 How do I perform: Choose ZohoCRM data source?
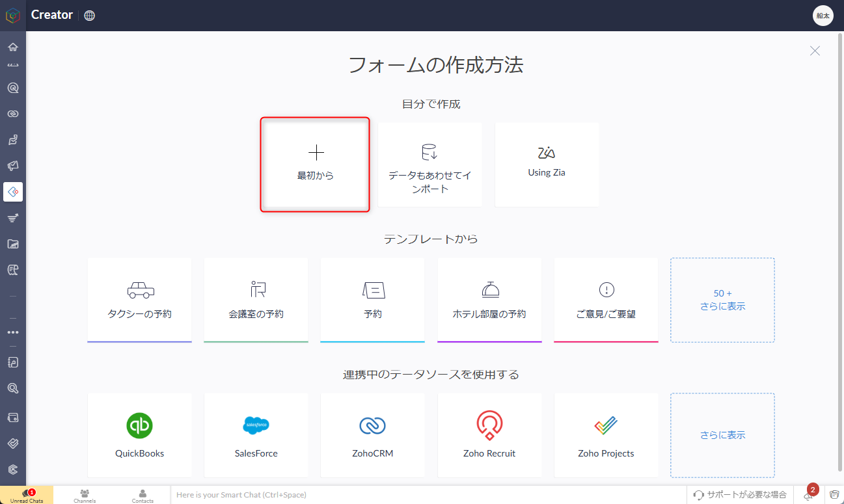[372, 435]
